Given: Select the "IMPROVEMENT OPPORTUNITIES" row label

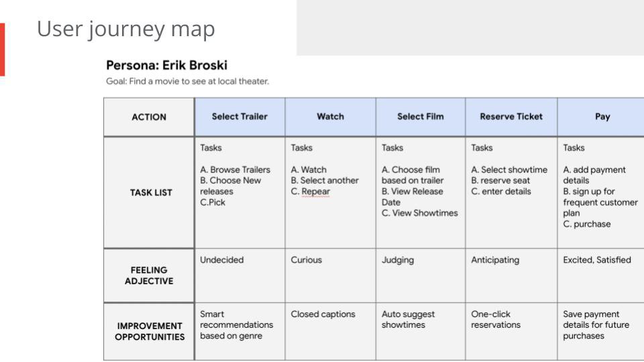Looking at the screenshot, I should [x=149, y=331].
